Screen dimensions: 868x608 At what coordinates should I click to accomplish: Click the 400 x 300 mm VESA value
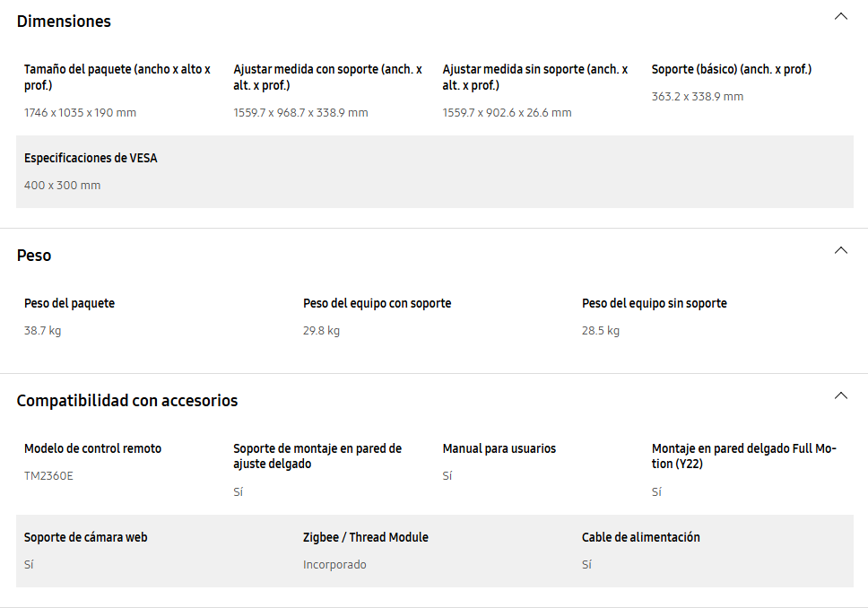click(x=62, y=186)
